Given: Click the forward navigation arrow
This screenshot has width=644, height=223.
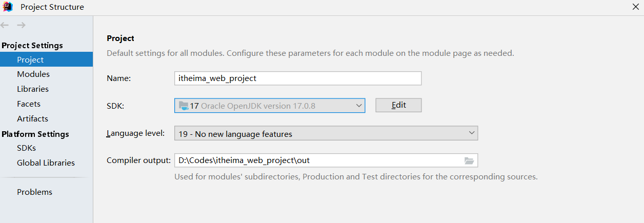Looking at the screenshot, I should click(x=21, y=25).
